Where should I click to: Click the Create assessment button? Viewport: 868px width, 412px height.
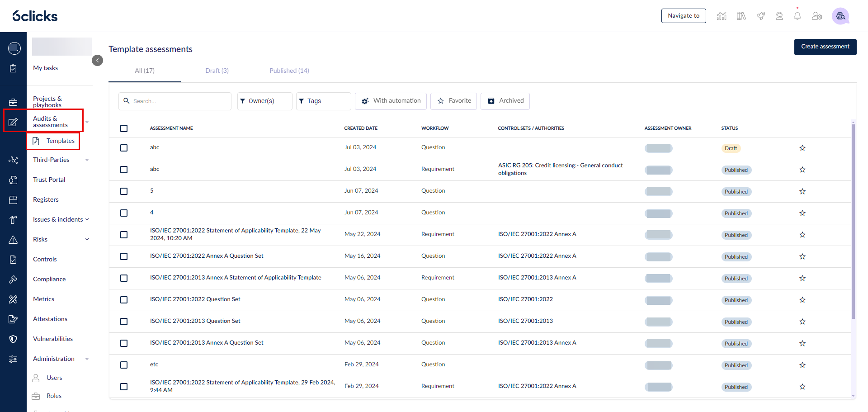825,47
